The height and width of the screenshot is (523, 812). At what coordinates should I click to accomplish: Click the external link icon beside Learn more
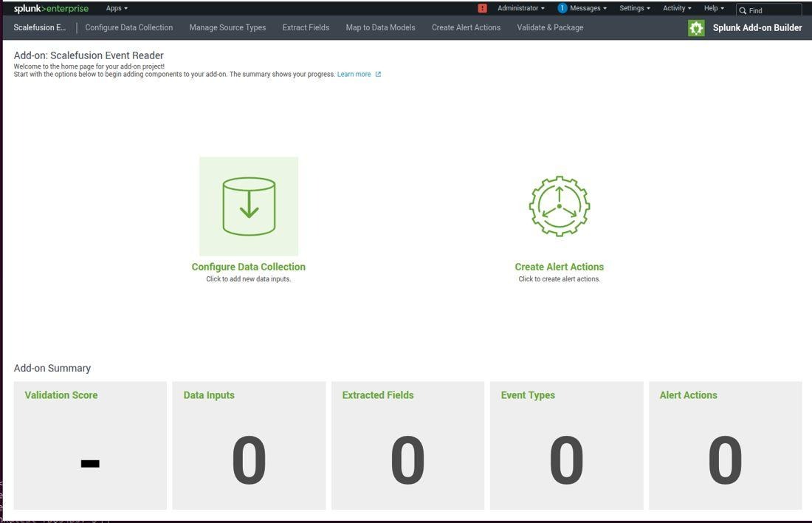(378, 74)
